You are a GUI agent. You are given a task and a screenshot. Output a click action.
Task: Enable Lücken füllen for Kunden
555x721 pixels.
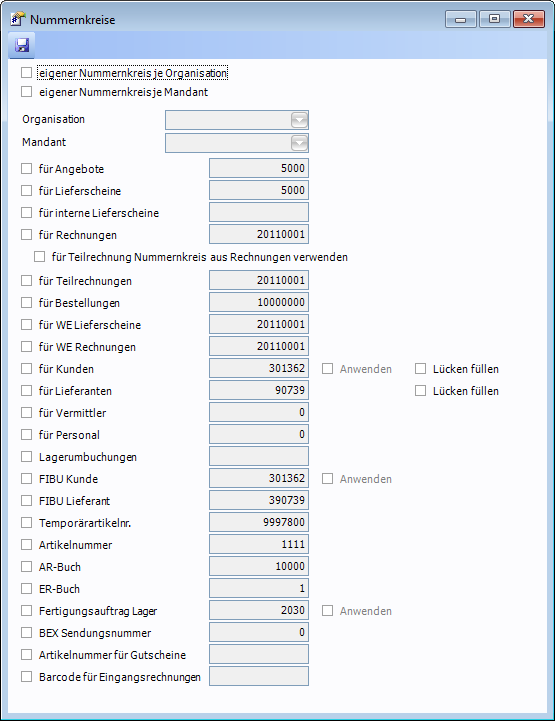[x=420, y=369]
